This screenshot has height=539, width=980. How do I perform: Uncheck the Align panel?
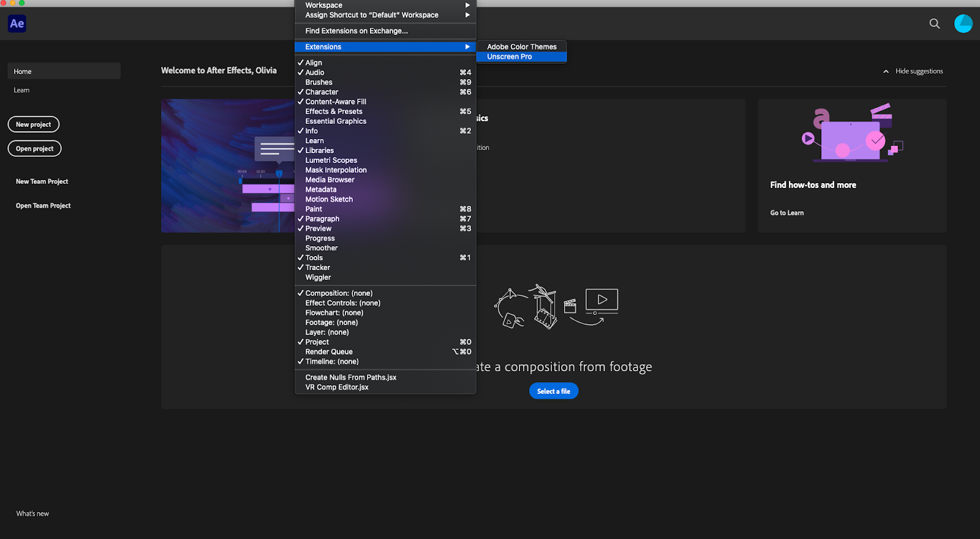click(x=385, y=62)
